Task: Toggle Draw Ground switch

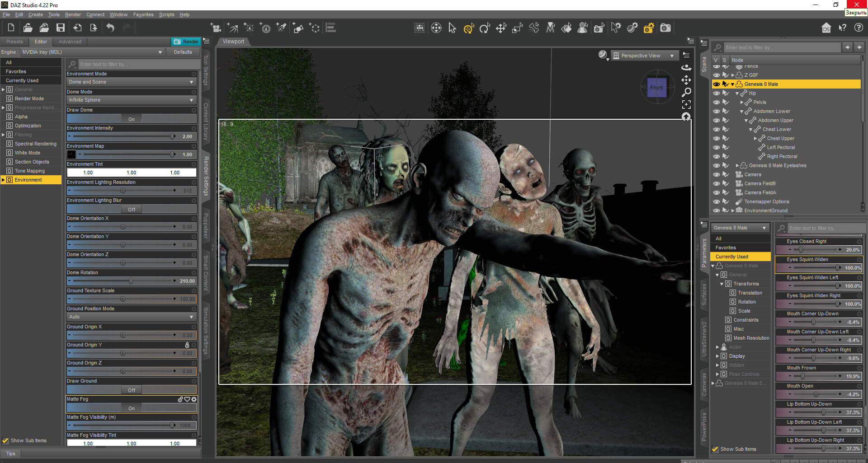Action: [x=132, y=390]
